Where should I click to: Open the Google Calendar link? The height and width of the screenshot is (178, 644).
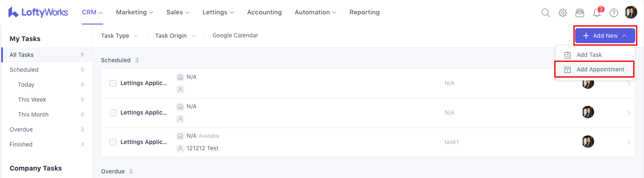[235, 35]
